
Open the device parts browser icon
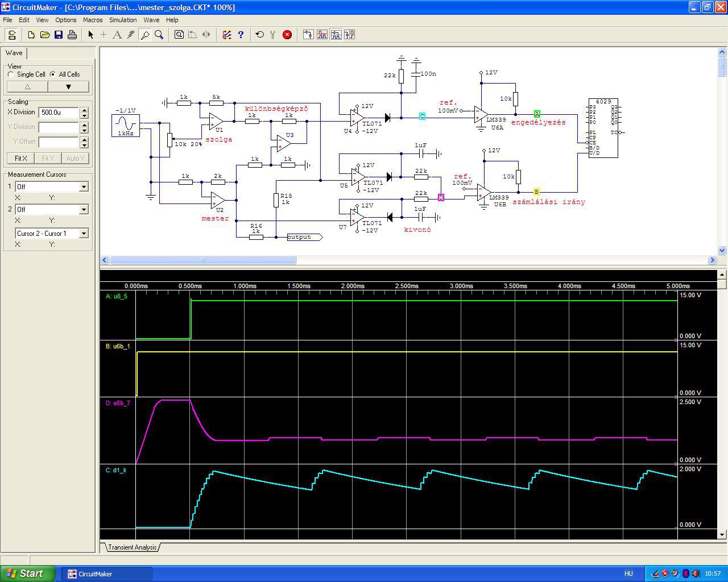point(227,35)
